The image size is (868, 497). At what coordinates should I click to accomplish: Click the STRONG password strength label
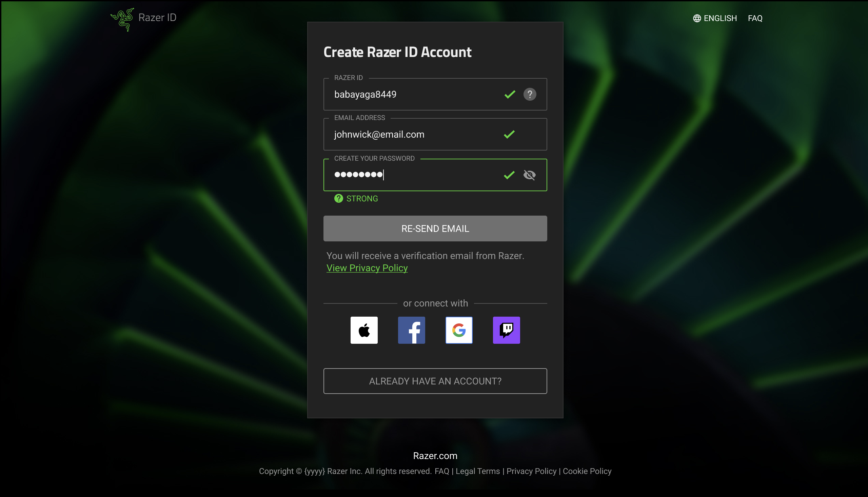coord(362,199)
